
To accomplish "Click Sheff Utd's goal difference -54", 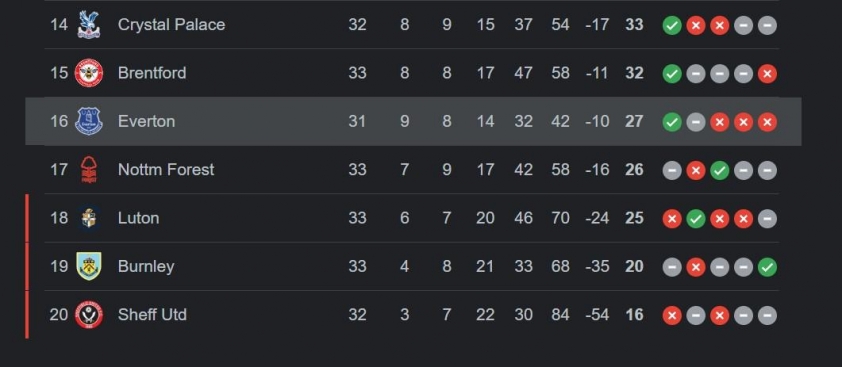I will coord(597,315).
